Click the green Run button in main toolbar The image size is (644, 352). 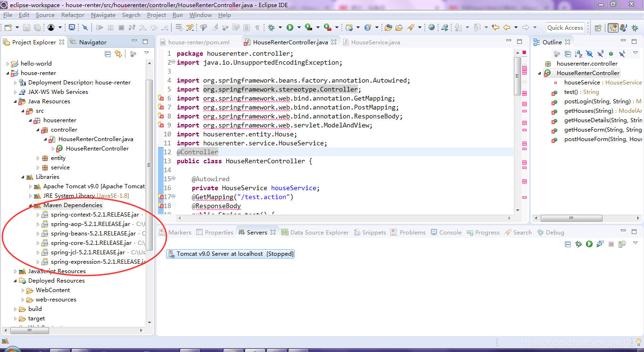tap(289, 28)
